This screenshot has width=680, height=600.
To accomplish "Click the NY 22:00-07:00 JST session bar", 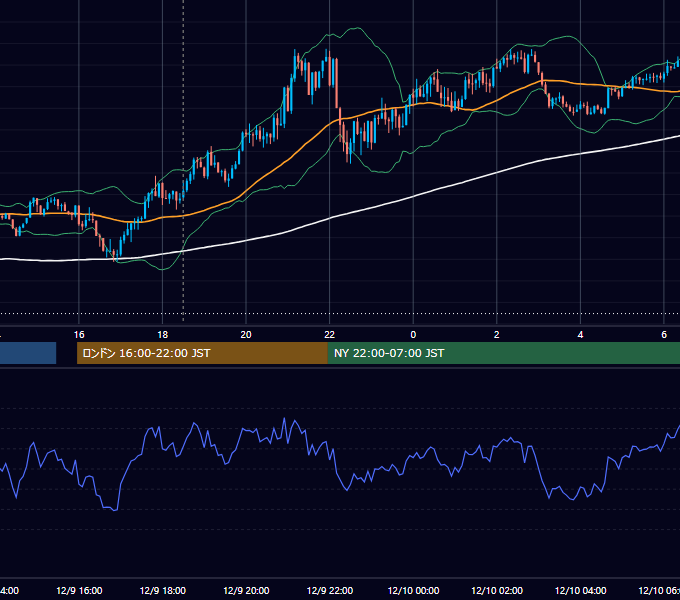I will (x=503, y=353).
